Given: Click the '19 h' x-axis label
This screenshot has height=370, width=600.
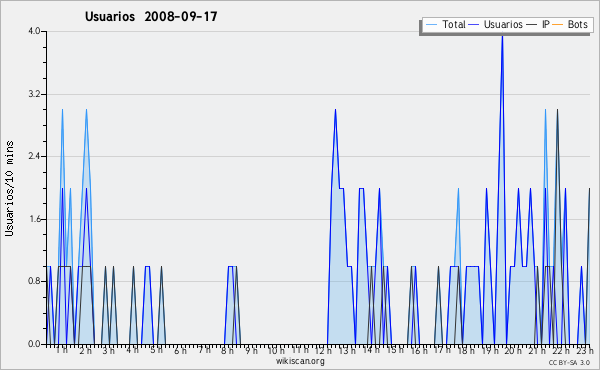Looking at the screenshot, I should coord(490,350).
